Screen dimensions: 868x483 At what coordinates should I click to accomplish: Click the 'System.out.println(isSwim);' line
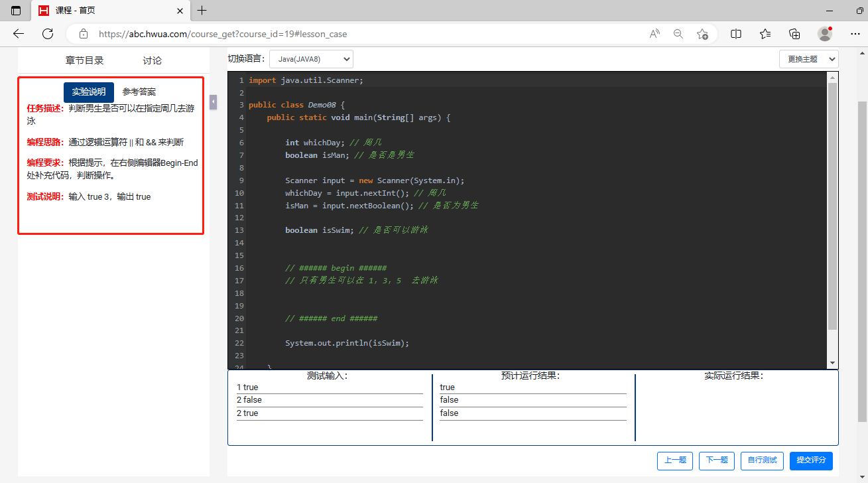pos(347,344)
